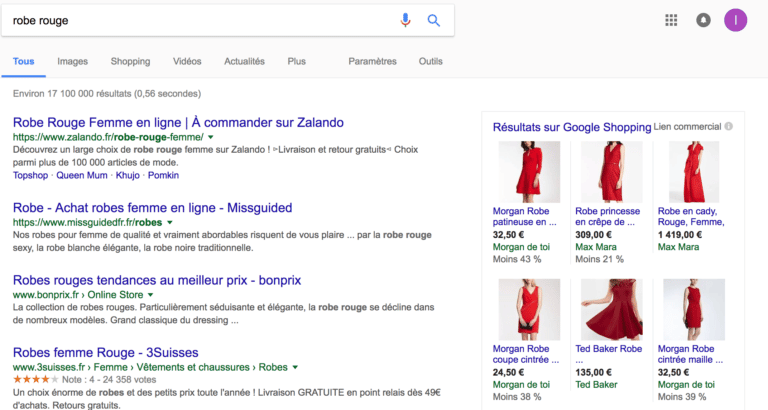Follow the Topshop sitelink

click(x=30, y=175)
